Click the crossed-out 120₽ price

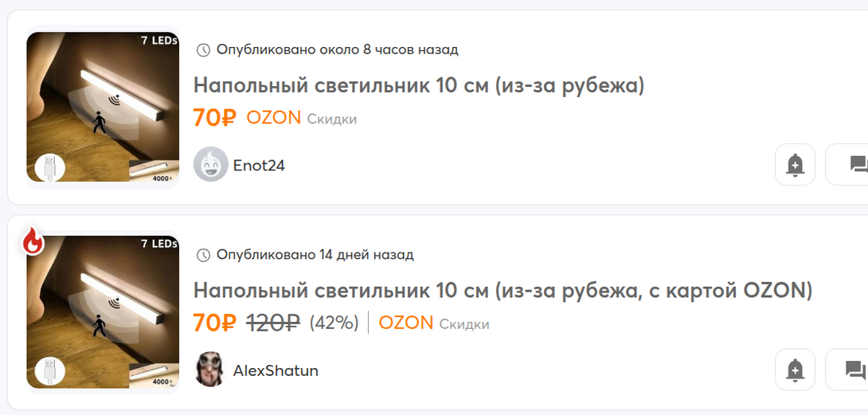tap(273, 323)
